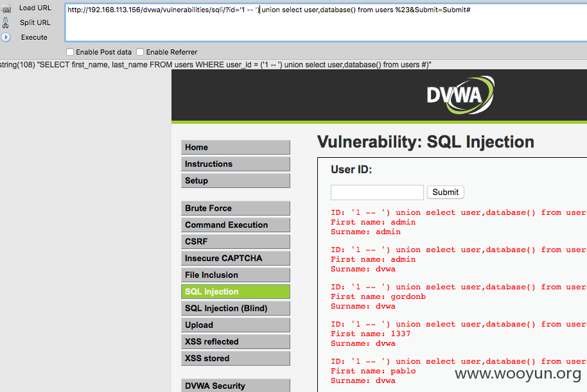Open the Home menu item

point(236,148)
